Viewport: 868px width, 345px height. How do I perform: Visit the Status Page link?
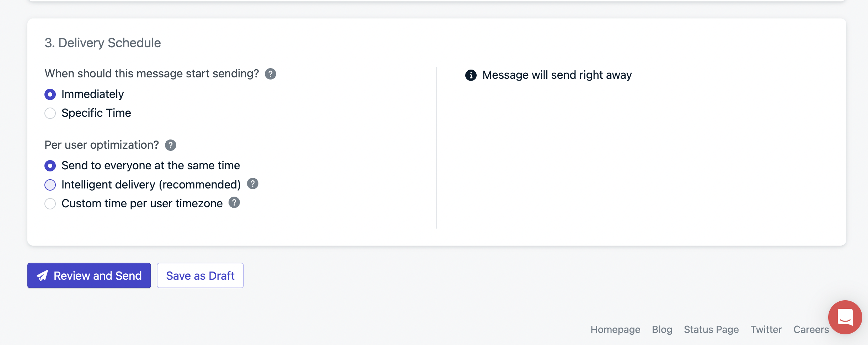tap(711, 329)
